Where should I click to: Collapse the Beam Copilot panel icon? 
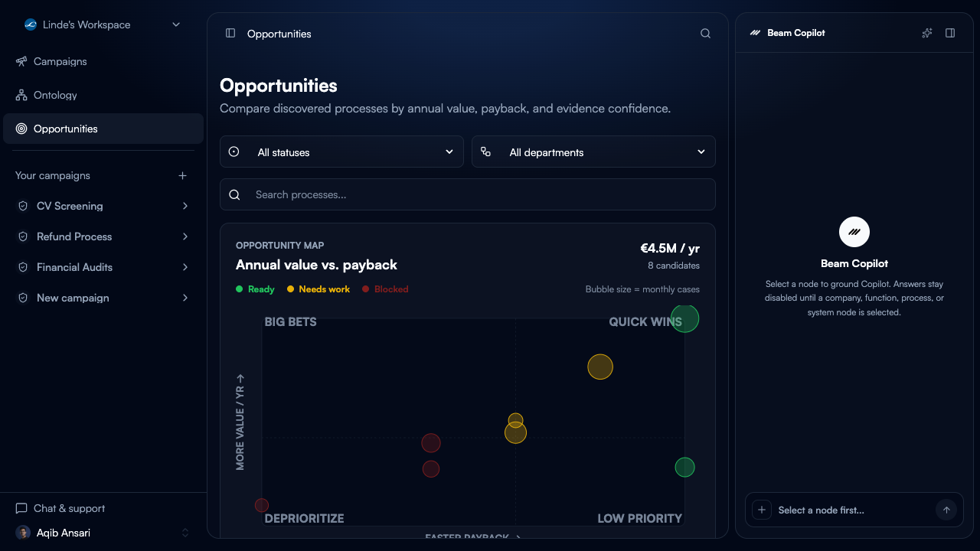tap(950, 33)
